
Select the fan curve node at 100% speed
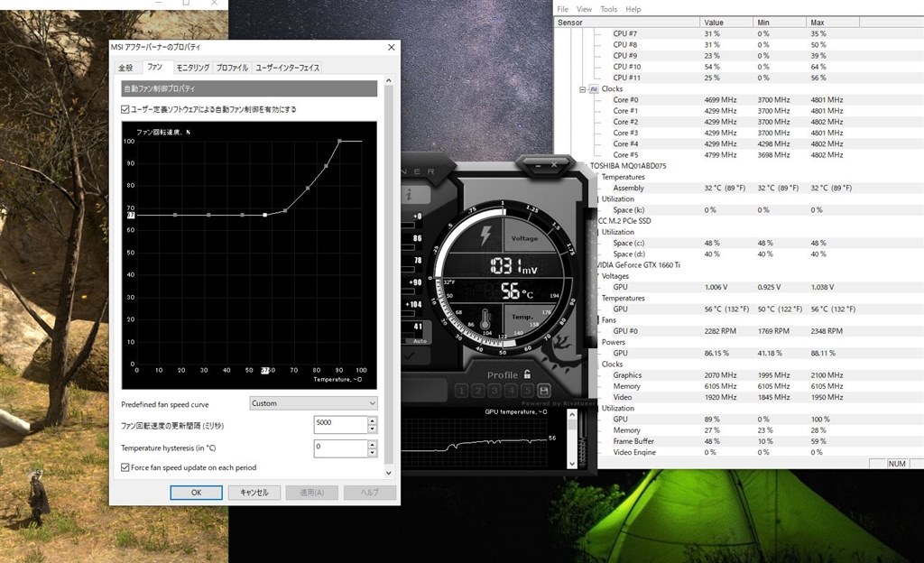click(339, 142)
